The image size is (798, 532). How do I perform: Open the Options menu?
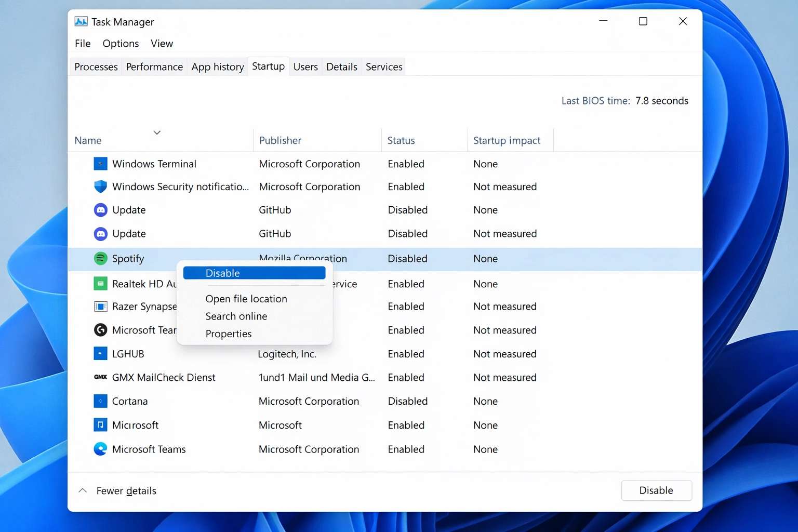click(x=121, y=44)
